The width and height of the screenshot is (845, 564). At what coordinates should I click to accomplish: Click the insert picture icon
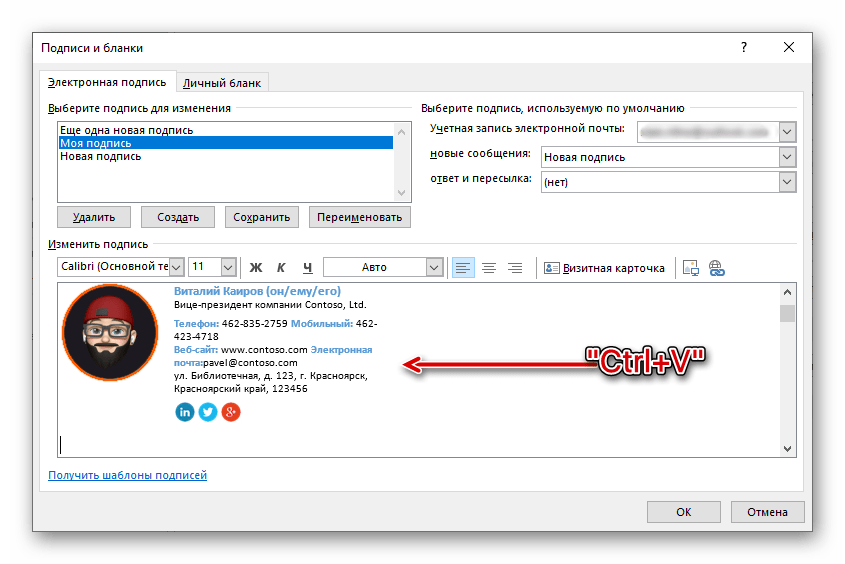690,267
